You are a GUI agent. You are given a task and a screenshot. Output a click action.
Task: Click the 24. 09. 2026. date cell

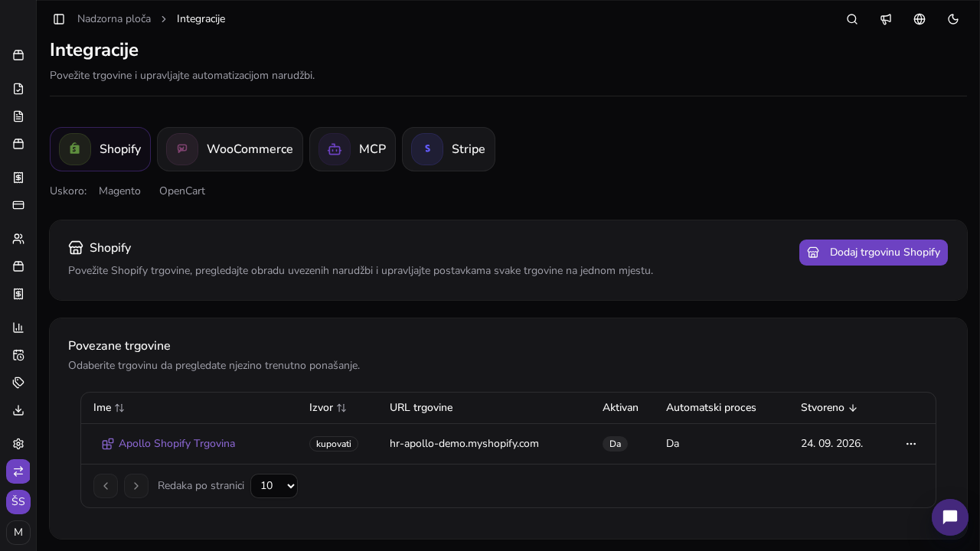tap(831, 444)
